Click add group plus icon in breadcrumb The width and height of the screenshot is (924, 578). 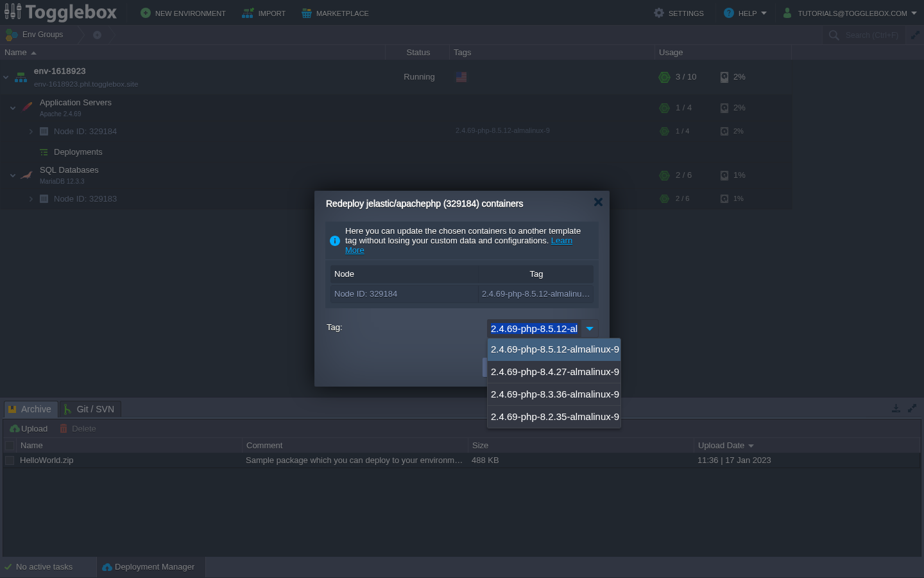click(x=98, y=35)
